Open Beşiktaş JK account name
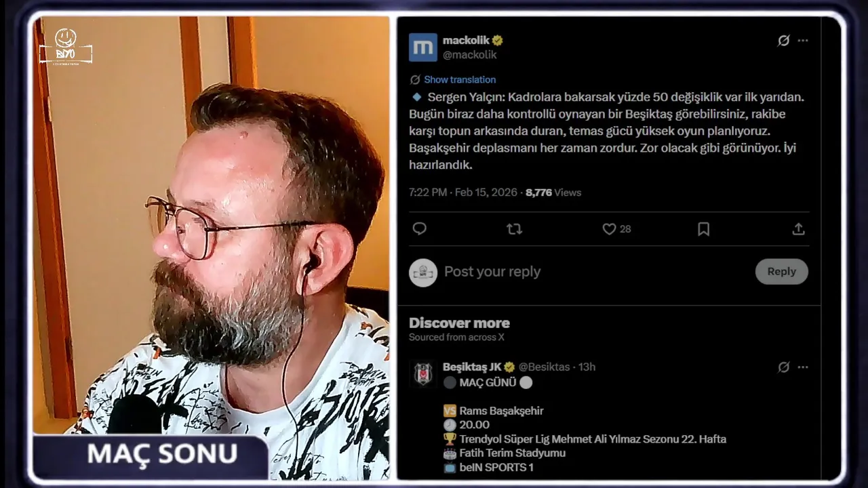 pyautogui.click(x=472, y=367)
